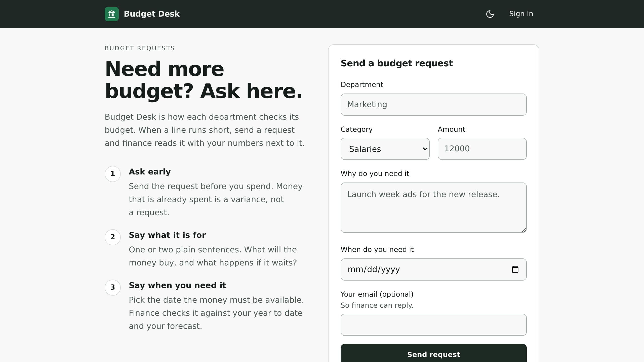Screen dimensions: 644x362
Task: Click the Budget Desk brand name
Action: coord(152,14)
